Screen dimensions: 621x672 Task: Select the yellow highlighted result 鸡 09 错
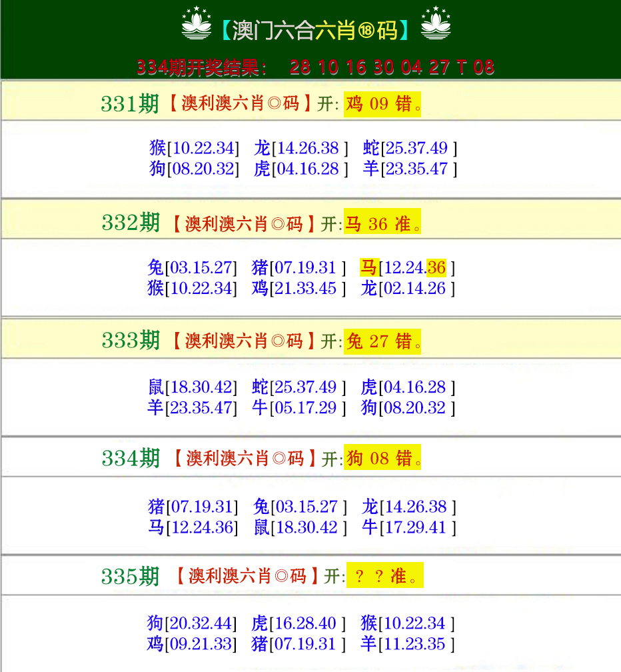[x=381, y=103]
